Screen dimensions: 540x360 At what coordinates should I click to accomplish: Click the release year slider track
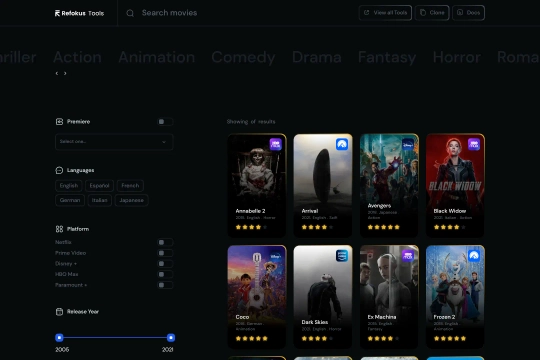click(115, 338)
